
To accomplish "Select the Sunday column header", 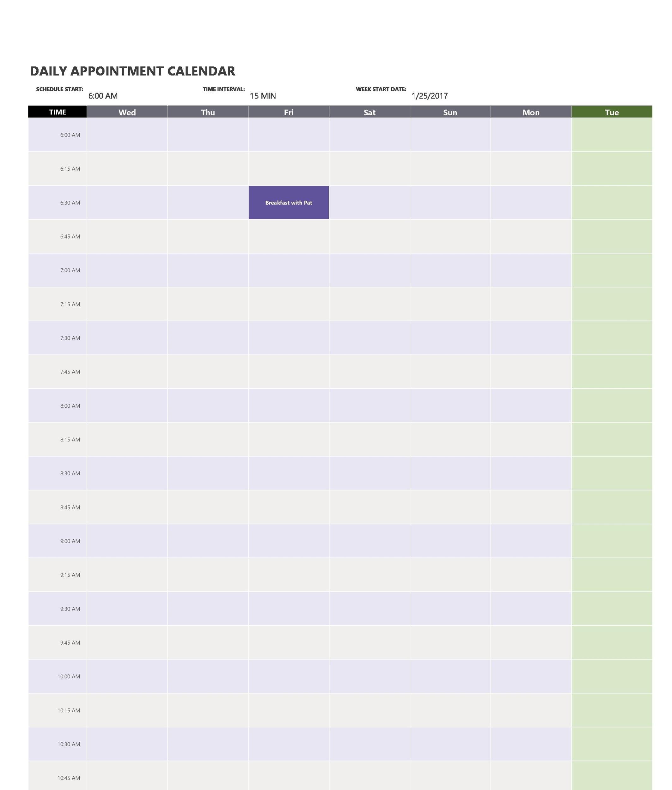I will click(x=450, y=111).
